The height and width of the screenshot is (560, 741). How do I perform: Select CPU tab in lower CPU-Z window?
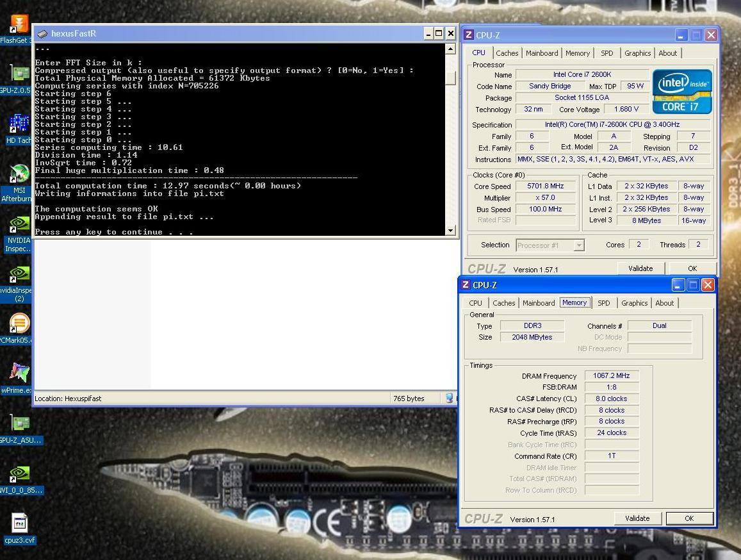[x=475, y=303]
